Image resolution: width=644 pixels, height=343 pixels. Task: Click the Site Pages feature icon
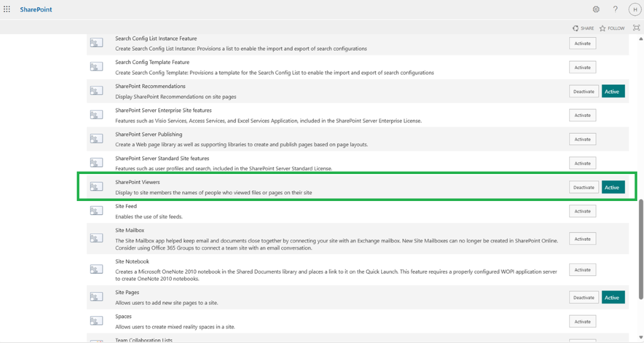click(96, 297)
